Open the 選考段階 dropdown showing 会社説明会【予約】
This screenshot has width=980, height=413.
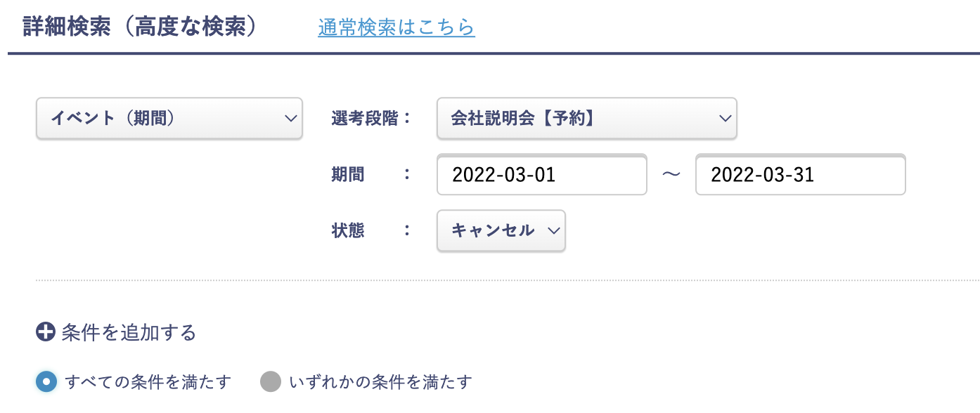click(x=586, y=118)
